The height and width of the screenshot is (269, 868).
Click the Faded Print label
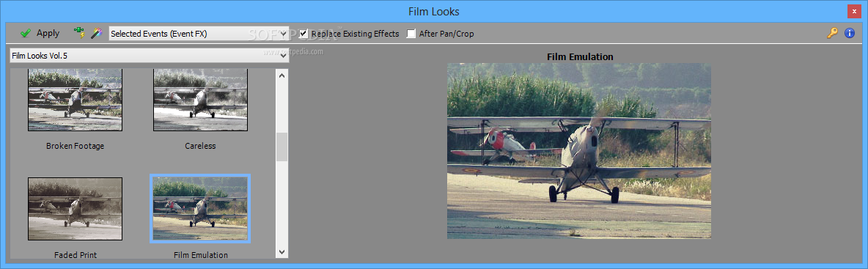(x=76, y=255)
